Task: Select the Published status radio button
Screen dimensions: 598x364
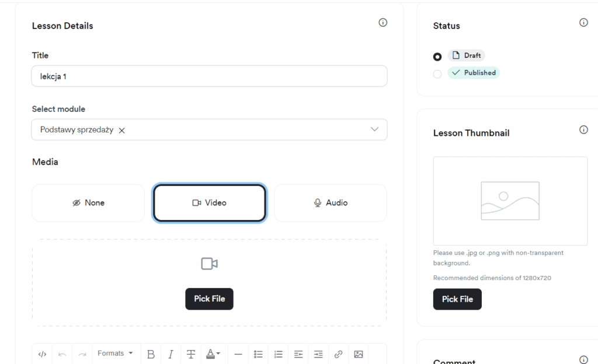Action: (x=437, y=74)
